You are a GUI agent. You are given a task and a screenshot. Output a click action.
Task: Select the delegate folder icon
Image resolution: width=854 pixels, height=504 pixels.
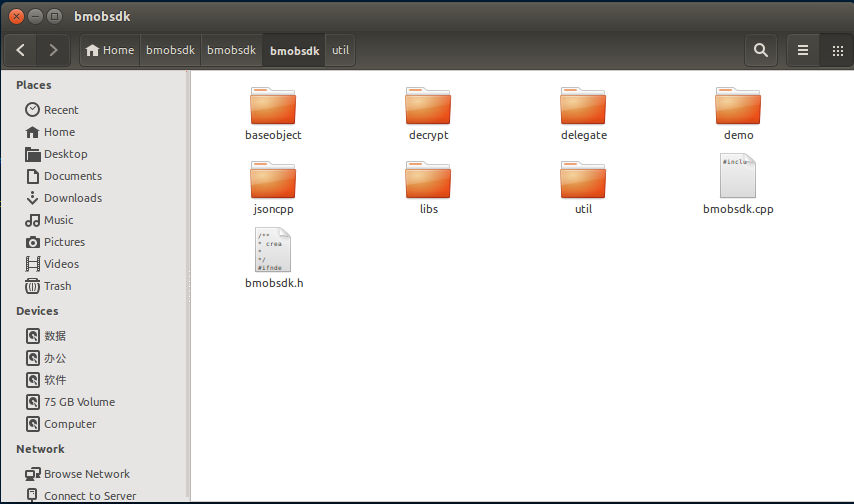pyautogui.click(x=583, y=106)
